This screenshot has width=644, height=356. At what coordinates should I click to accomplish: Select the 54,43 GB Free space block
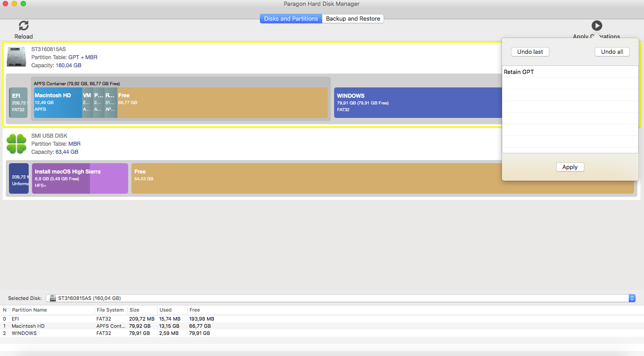pos(314,178)
